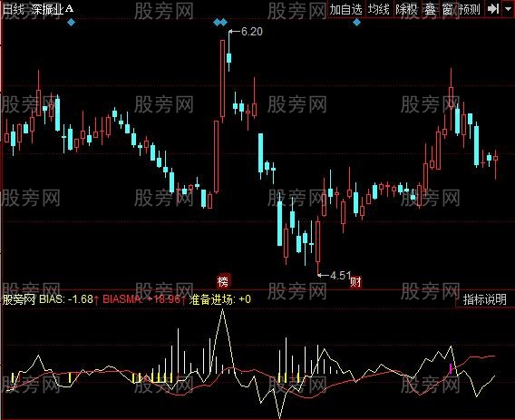
Task: Click the magenta signal bar in indicator panel
Action: click(451, 368)
